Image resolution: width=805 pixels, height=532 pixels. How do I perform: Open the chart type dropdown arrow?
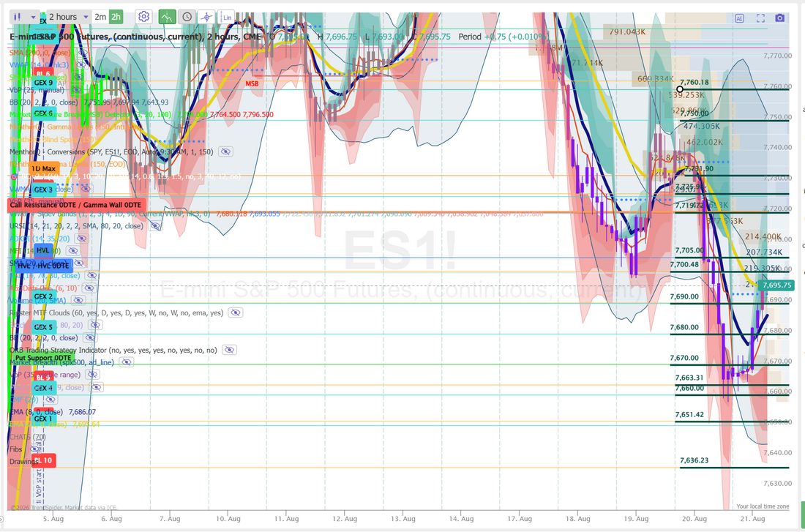point(34,17)
